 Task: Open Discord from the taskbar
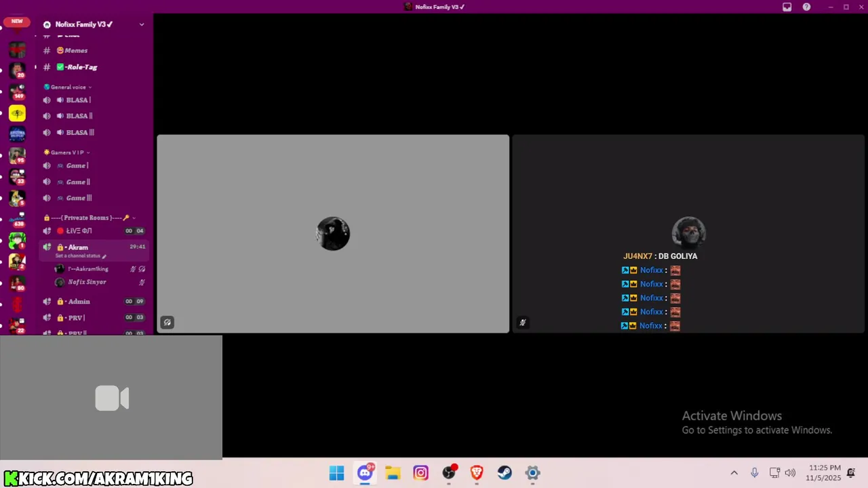[365, 473]
